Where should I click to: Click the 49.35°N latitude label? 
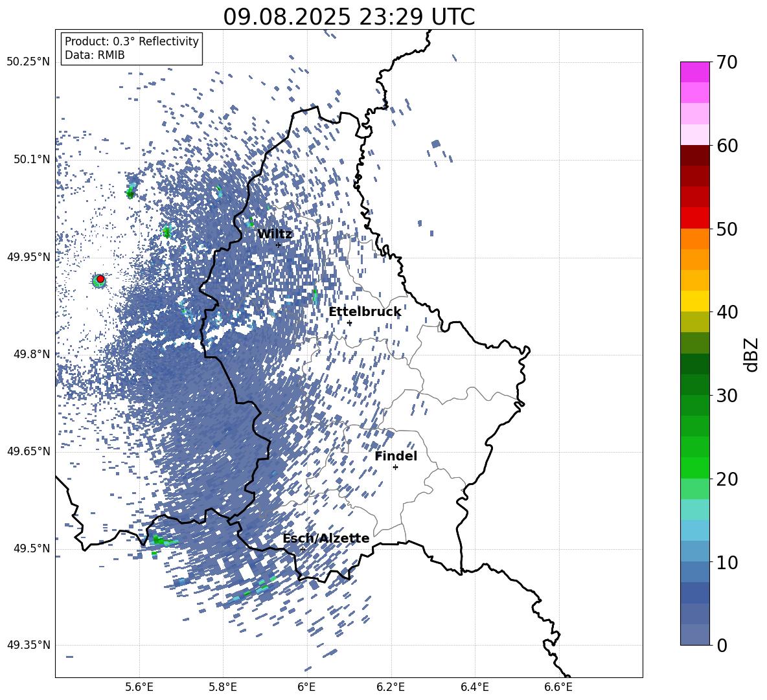pyautogui.click(x=29, y=645)
